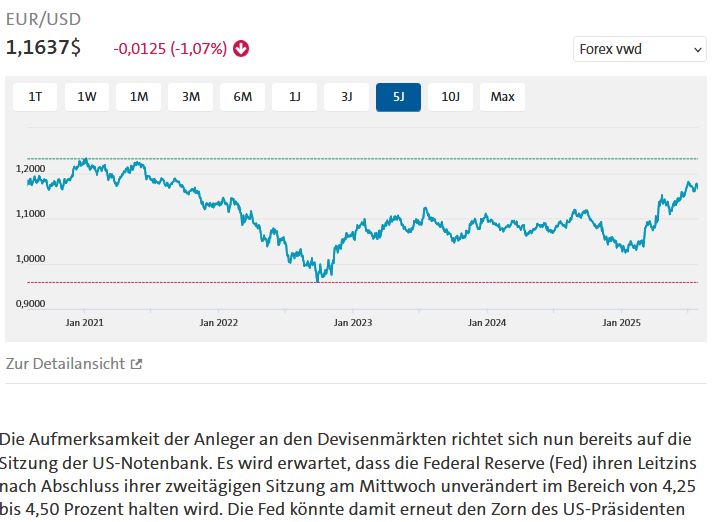713x522 pixels.
Task: Click the red dotted low line
Action: coord(450,282)
